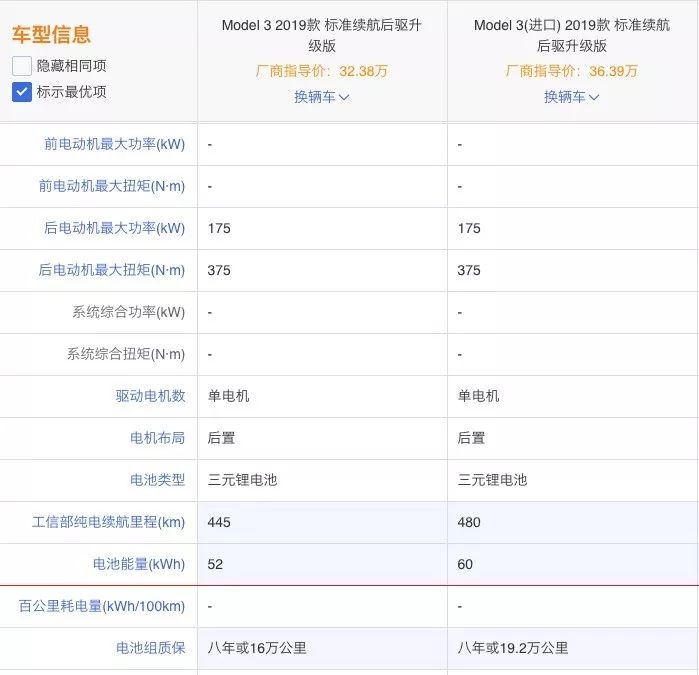The height and width of the screenshot is (675, 699).
Task: Click the 480 range value cell
Action: coord(573,522)
